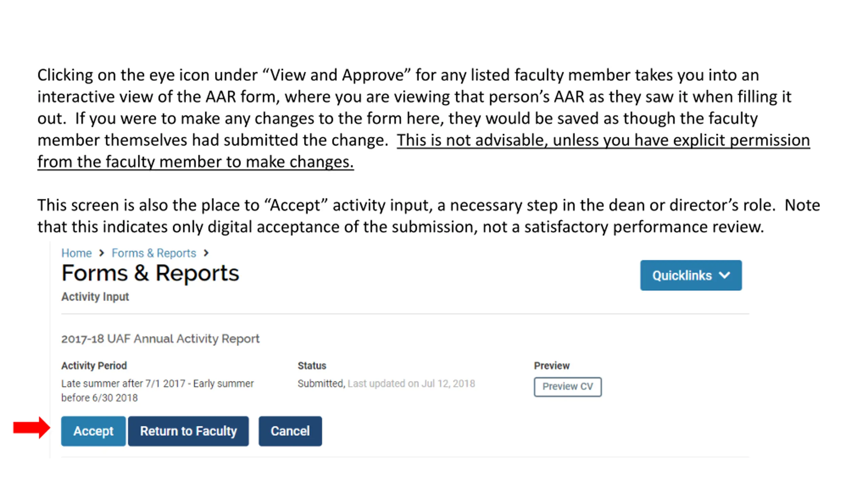Click the Activity Input subtitle
This screenshot has width=868, height=488.
tap(95, 297)
